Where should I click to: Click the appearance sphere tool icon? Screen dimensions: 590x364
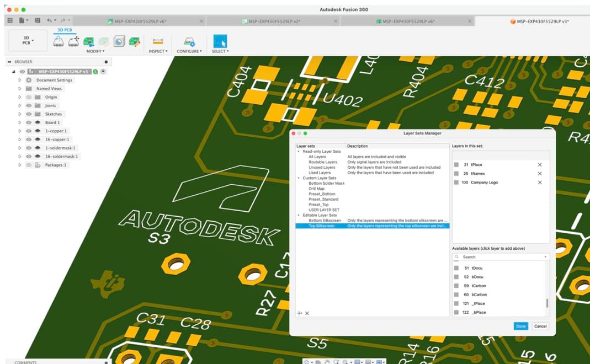(119, 42)
